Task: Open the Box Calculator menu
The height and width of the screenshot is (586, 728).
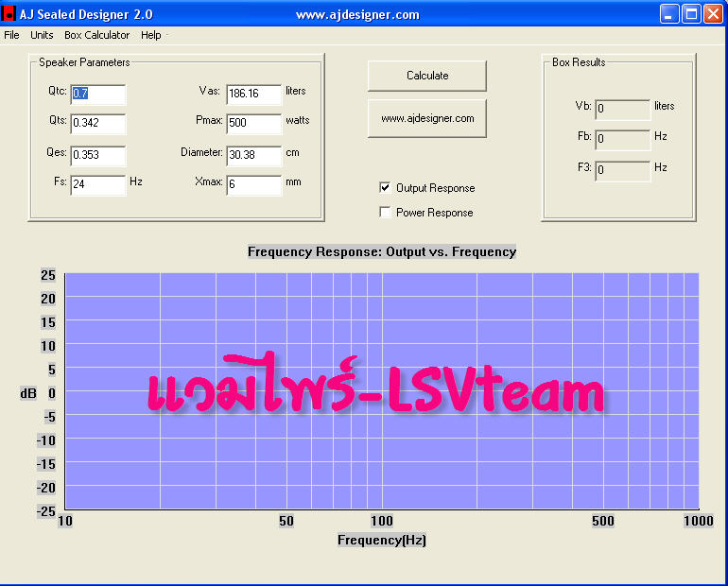Action: pyautogui.click(x=96, y=35)
